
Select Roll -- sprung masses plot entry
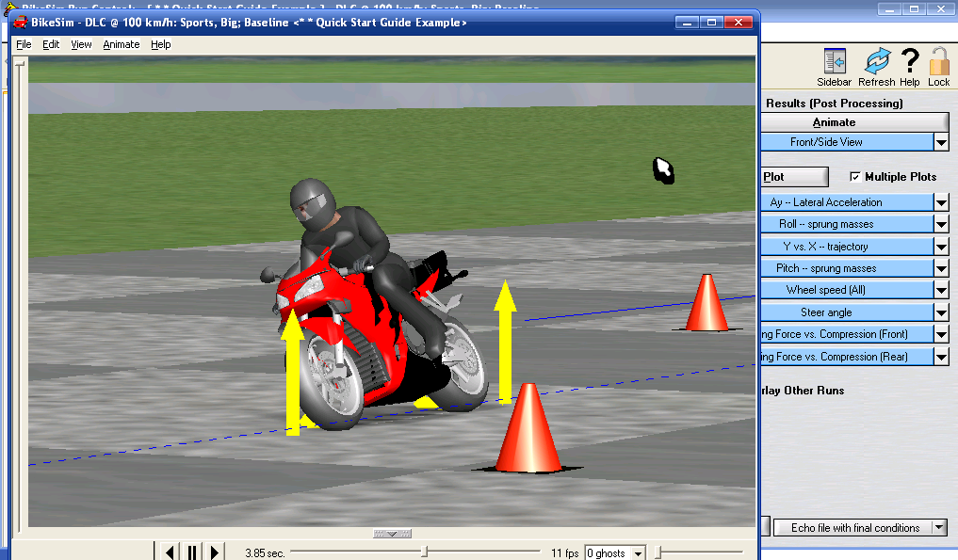coord(848,224)
